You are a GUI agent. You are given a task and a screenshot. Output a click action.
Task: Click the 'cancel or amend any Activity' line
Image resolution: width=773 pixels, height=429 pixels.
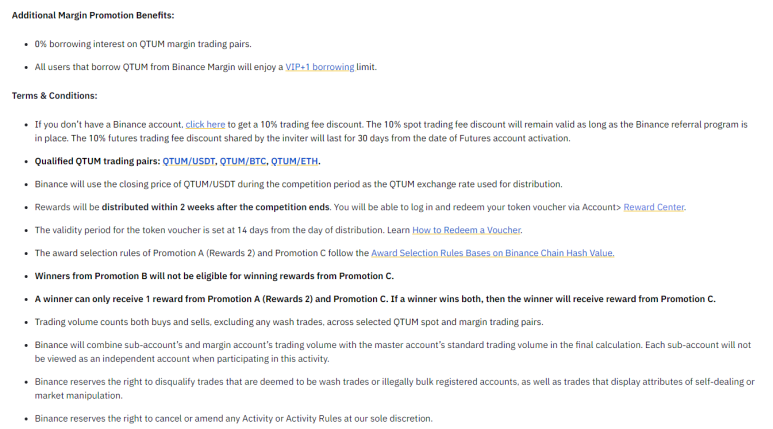[x=234, y=419]
